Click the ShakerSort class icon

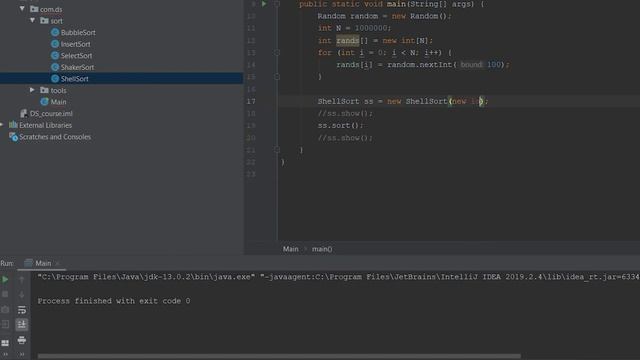(55, 67)
